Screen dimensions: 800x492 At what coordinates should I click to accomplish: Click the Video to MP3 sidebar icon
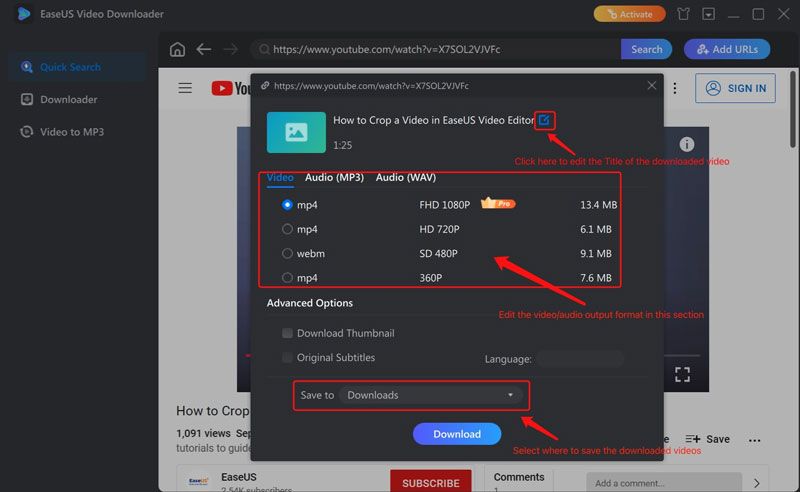coord(27,132)
